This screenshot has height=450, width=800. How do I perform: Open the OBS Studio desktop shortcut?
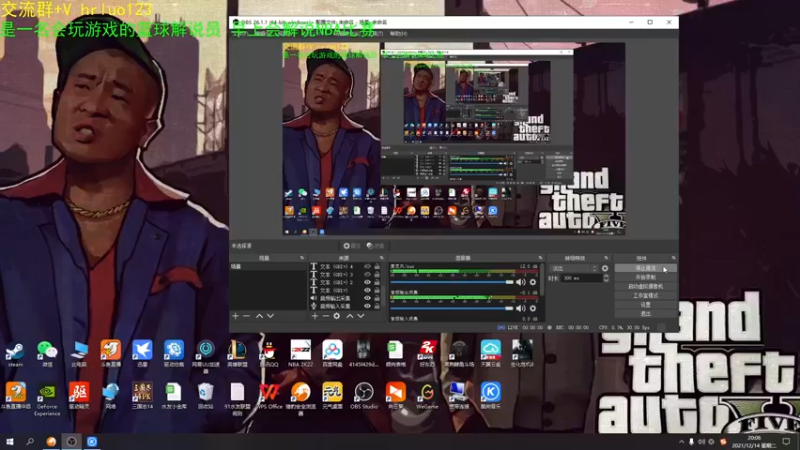(x=364, y=396)
